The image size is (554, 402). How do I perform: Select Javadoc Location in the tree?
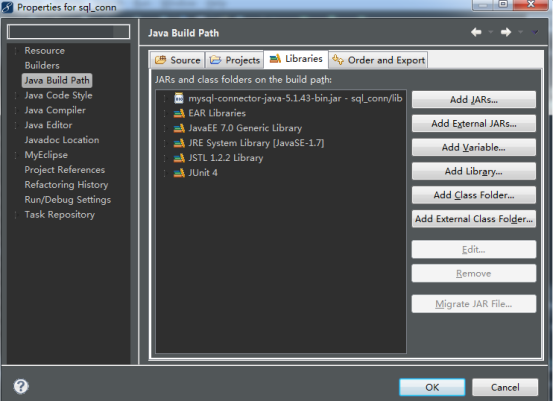(62, 140)
